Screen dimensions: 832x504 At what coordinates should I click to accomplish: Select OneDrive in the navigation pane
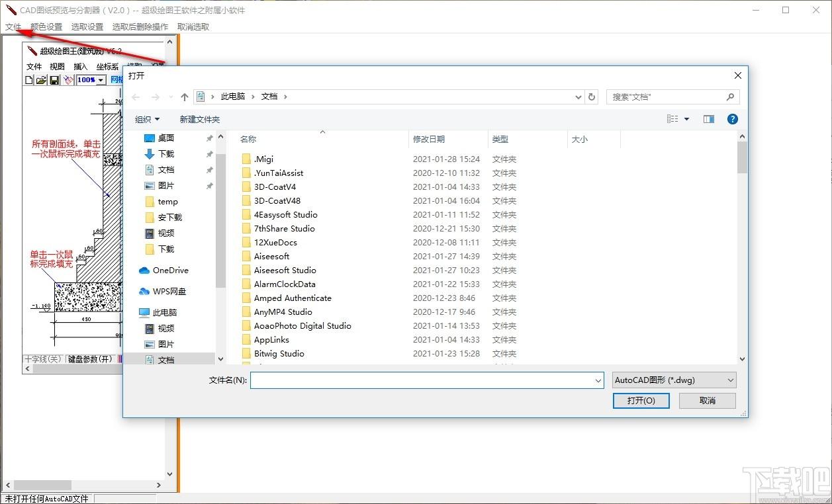[x=170, y=270]
